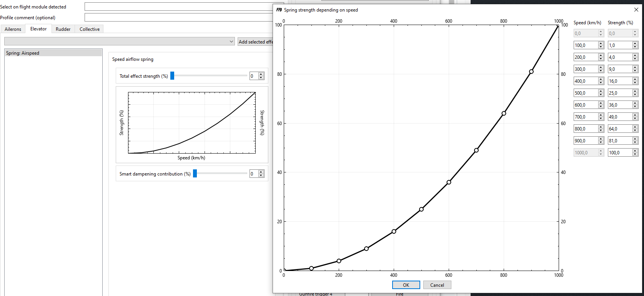The width and height of the screenshot is (644, 296).
Task: Select the curve point at 400 km/h
Action: 394,231
